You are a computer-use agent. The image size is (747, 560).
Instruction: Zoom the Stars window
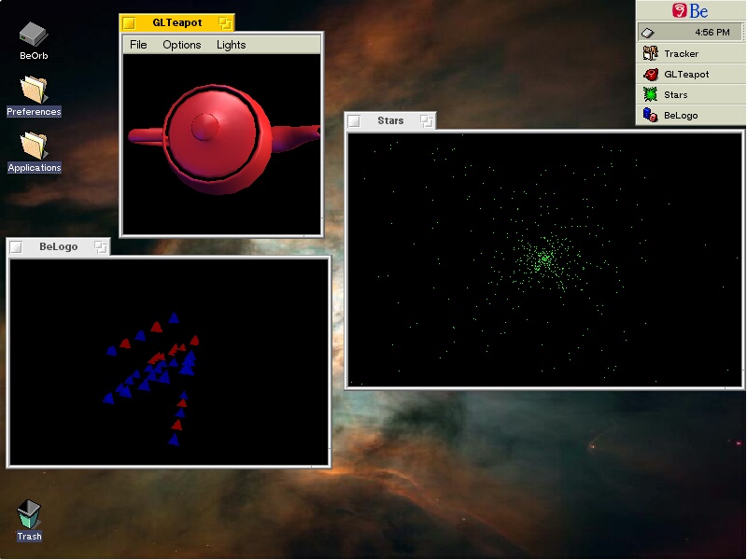(427, 121)
